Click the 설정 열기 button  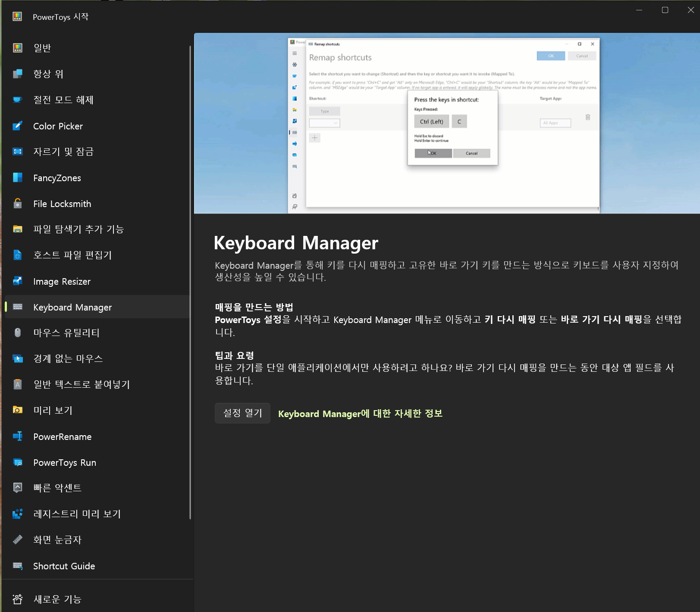(242, 413)
